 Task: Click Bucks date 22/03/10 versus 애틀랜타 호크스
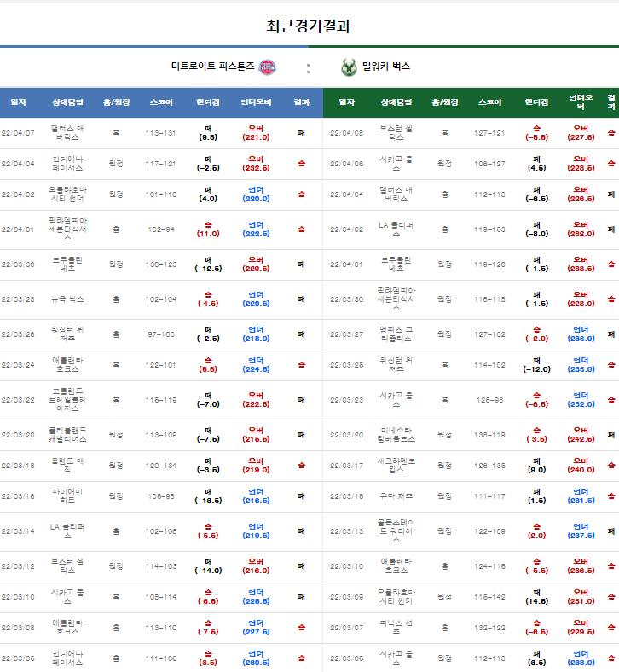(x=346, y=565)
